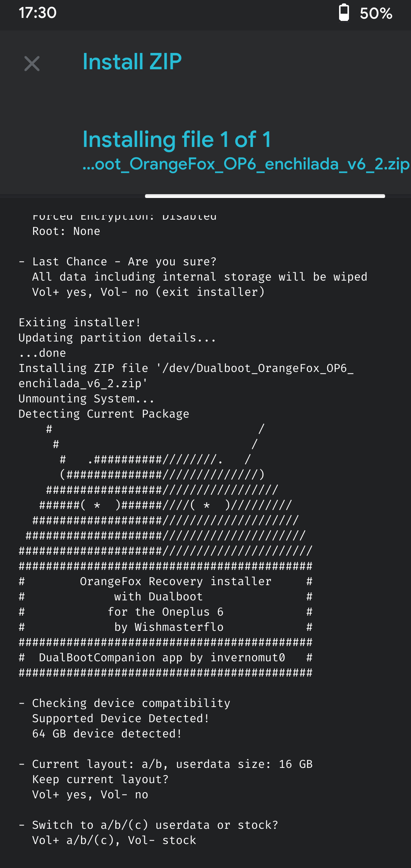
Task: Tap the battery icon in status bar
Action: click(x=344, y=13)
